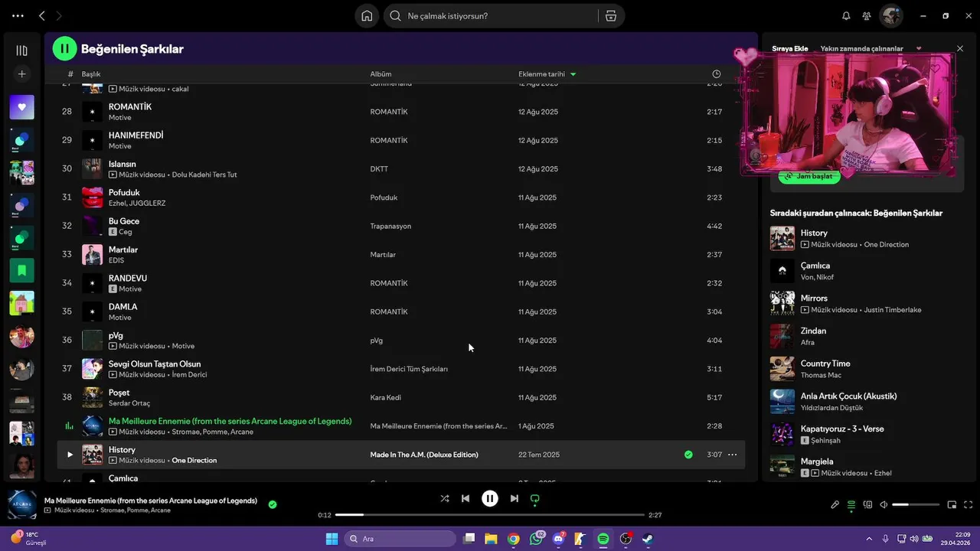Click the Browse icon in search bar
The image size is (980, 551).
coord(610,16)
